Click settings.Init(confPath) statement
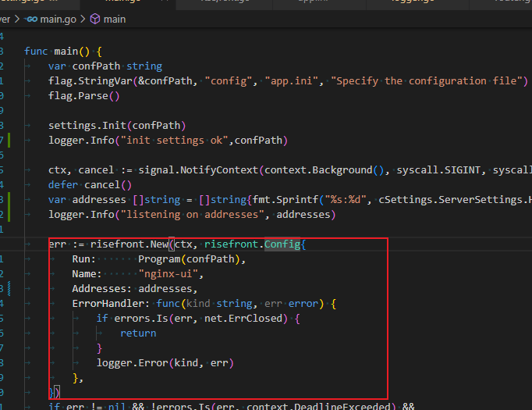The image size is (532, 410). (x=117, y=126)
